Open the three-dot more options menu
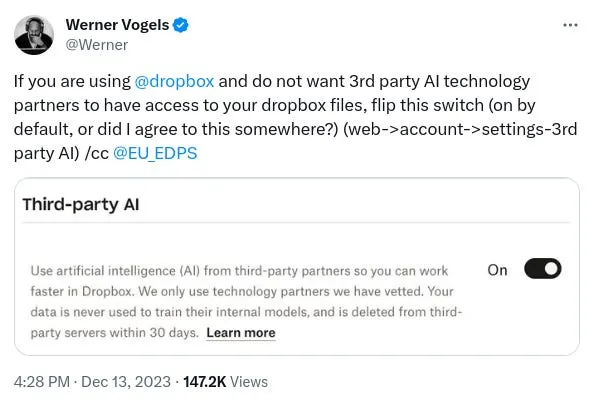594x406 pixels. pos(570,25)
